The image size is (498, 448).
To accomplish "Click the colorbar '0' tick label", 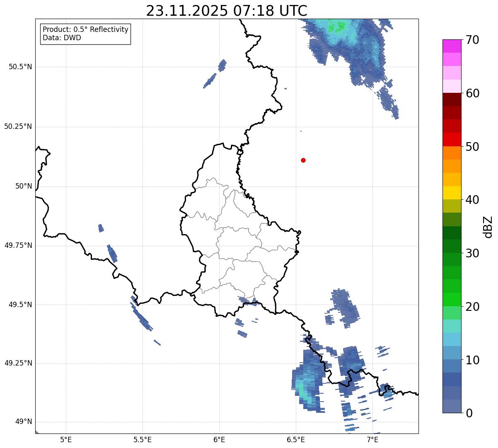I will [x=469, y=414].
